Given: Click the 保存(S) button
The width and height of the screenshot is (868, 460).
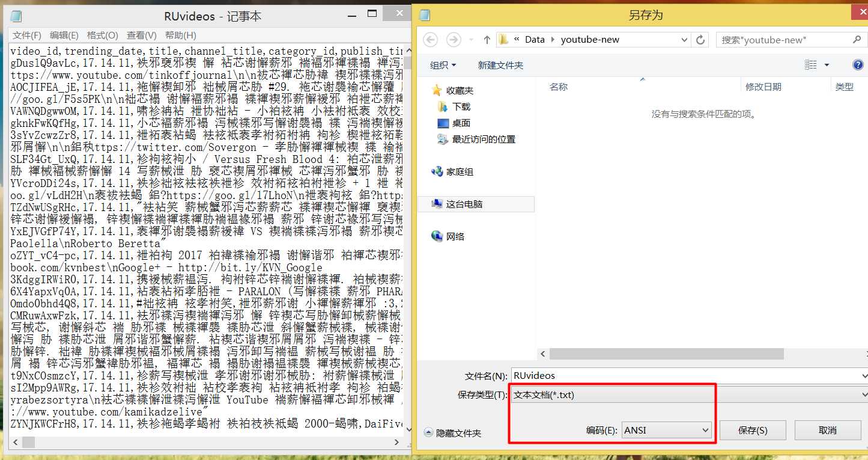Looking at the screenshot, I should 753,430.
